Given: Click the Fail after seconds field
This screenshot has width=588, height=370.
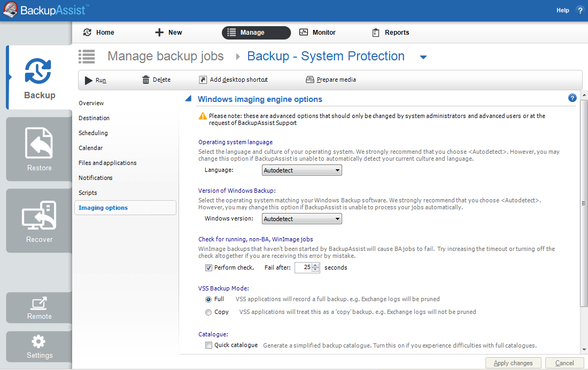Looking at the screenshot, I should point(304,267).
